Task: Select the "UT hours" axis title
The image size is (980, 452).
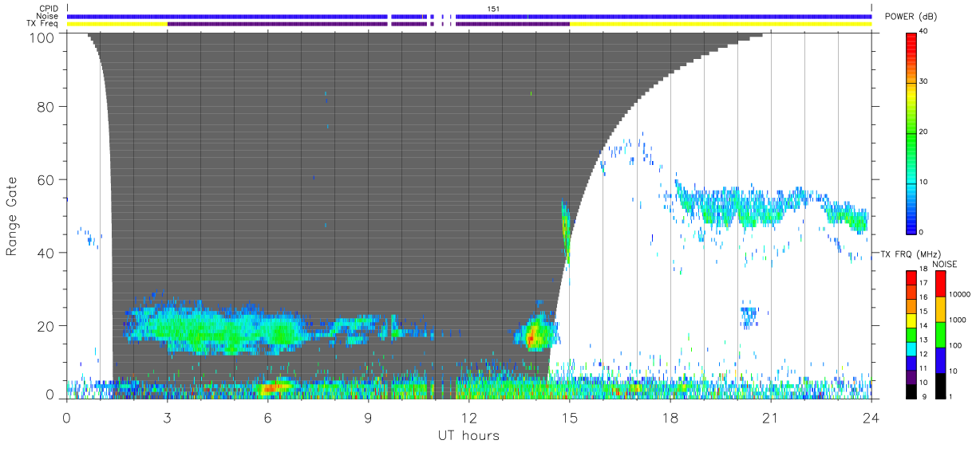Action: pos(468,435)
